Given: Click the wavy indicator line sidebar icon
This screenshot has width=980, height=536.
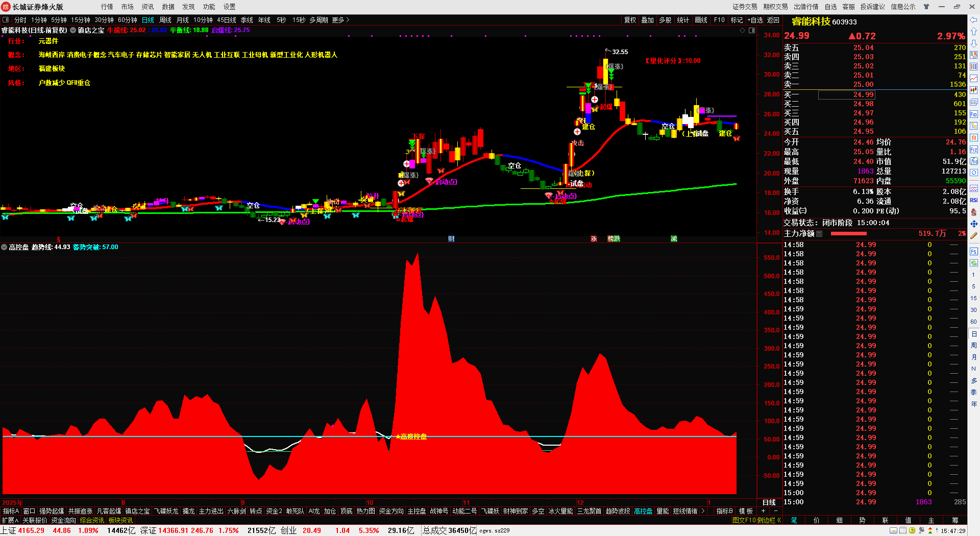Looking at the screenshot, I should [974, 188].
